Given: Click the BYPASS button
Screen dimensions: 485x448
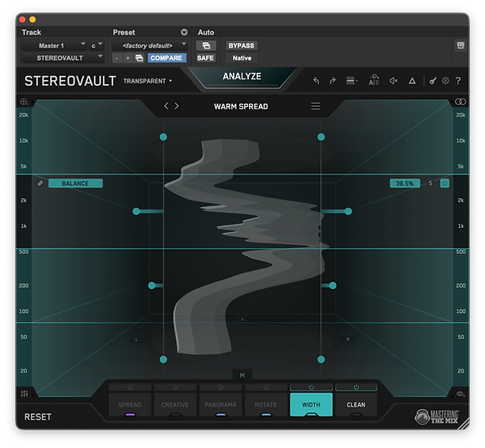Looking at the screenshot, I should (241, 45).
